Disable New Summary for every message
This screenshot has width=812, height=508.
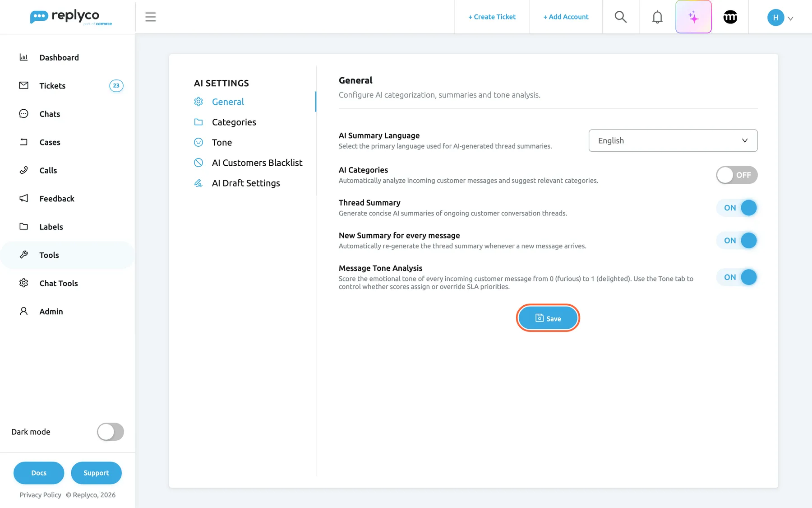click(x=737, y=241)
